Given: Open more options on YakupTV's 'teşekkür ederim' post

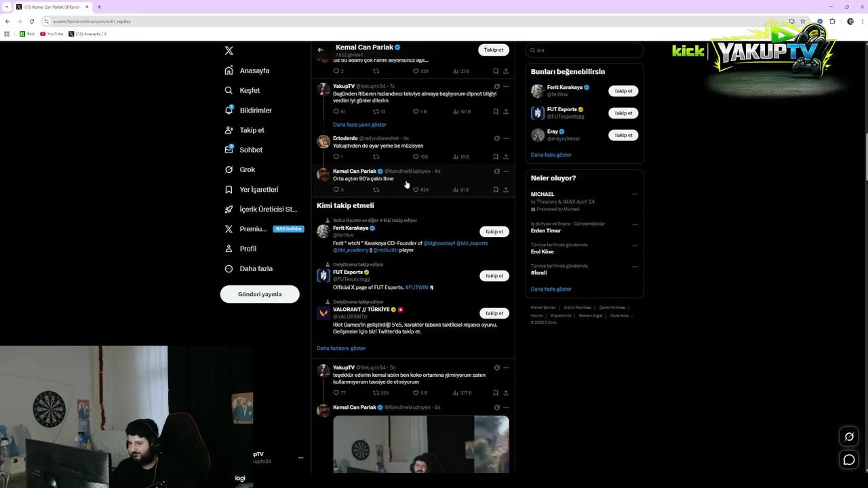Looking at the screenshot, I should pos(506,367).
